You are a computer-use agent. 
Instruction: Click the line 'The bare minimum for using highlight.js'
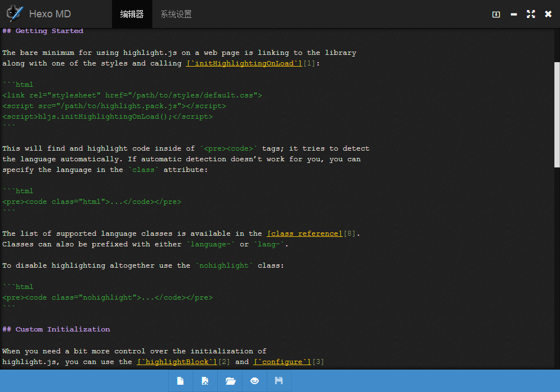179,53
